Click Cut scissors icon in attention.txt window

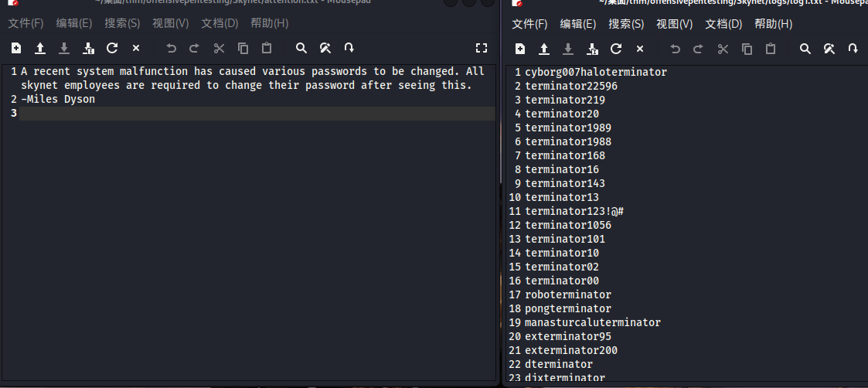[x=220, y=48]
